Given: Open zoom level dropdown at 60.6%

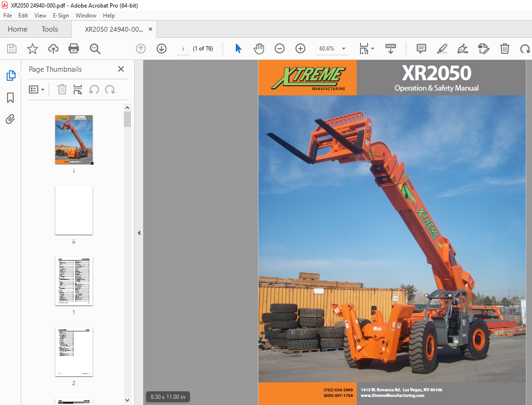Looking at the screenshot, I should click(343, 49).
